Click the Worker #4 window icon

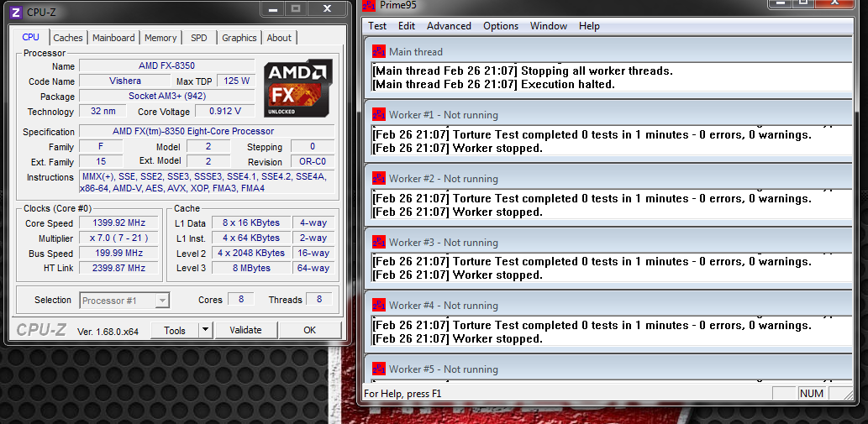[379, 305]
